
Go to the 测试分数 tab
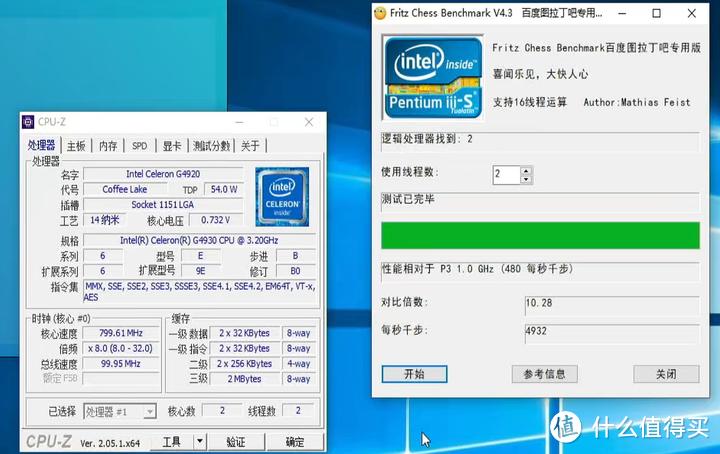pyautogui.click(x=211, y=146)
